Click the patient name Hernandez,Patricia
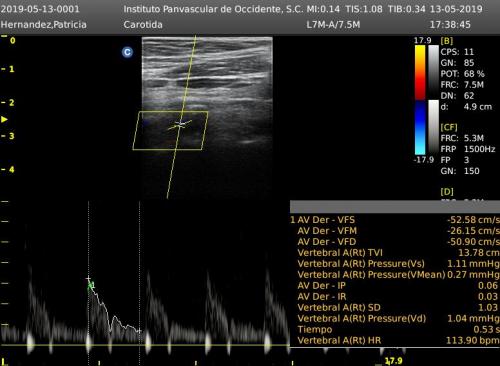Image resolution: width=500 pixels, height=366 pixels. pyautogui.click(x=44, y=25)
